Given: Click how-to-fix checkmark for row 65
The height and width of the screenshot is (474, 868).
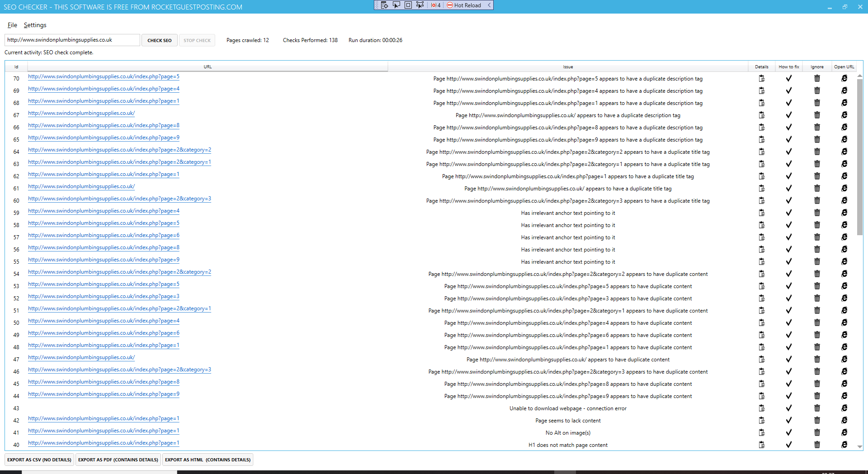Looking at the screenshot, I should 789,140.
